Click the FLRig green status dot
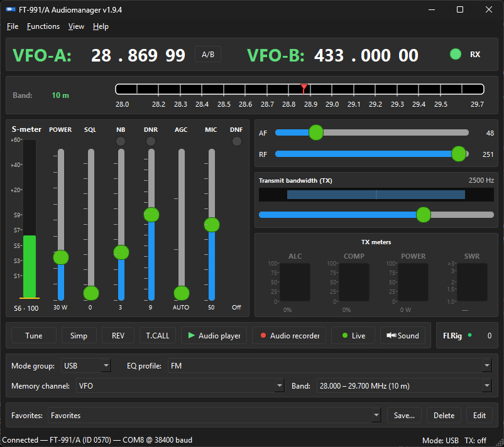This screenshot has height=447, width=504. pyautogui.click(x=469, y=335)
